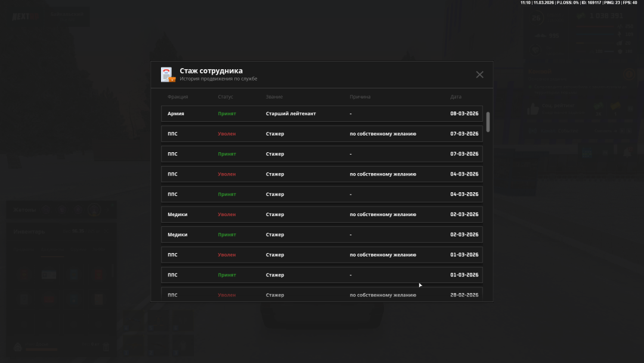Click Сменить to change the channel
Viewport: 644px width, 363px height.
tap(602, 131)
